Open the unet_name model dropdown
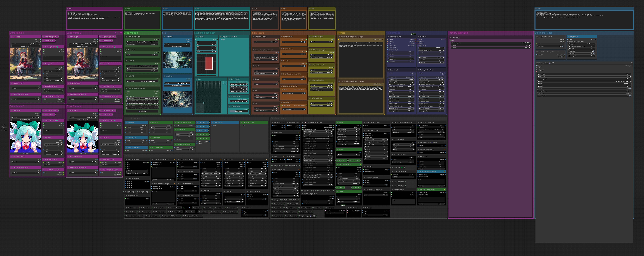The height and width of the screenshot is (256, 644). [x=142, y=42]
